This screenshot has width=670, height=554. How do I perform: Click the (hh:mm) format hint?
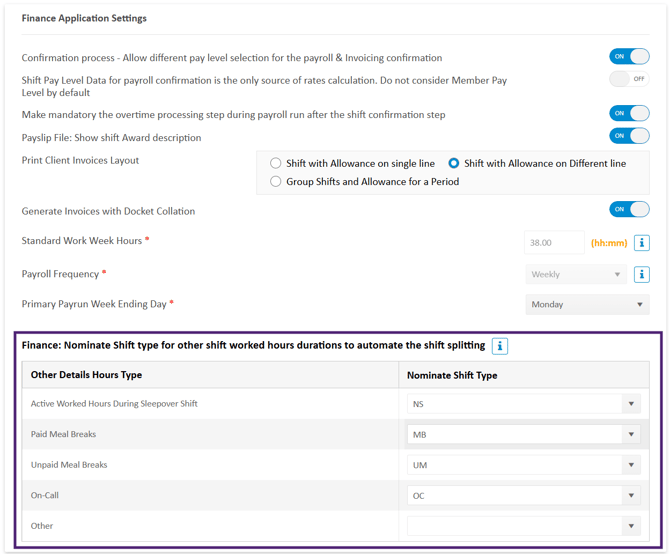coord(609,243)
